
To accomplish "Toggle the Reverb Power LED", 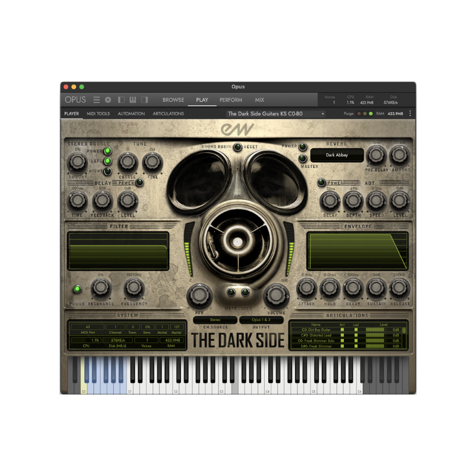I will (302, 146).
